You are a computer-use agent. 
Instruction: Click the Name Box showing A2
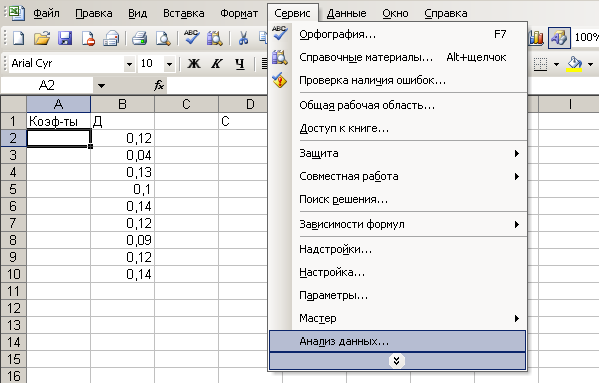pos(47,85)
